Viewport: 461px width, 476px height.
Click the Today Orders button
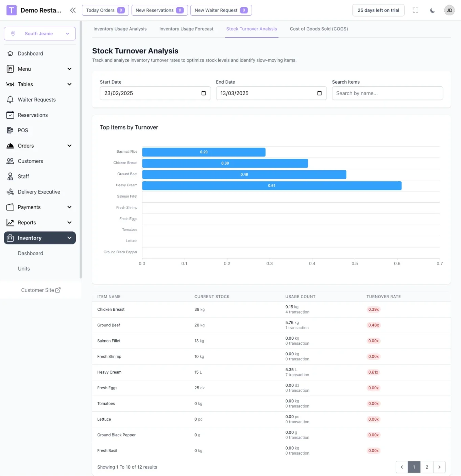pyautogui.click(x=105, y=10)
